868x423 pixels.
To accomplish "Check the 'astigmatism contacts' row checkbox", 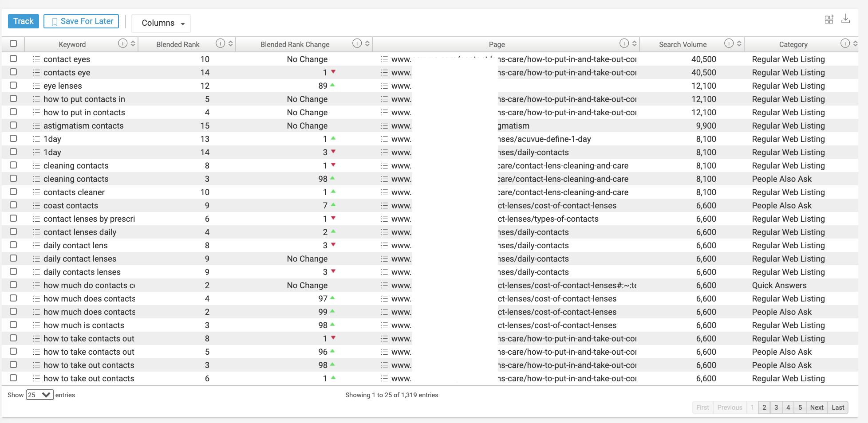I will (13, 125).
